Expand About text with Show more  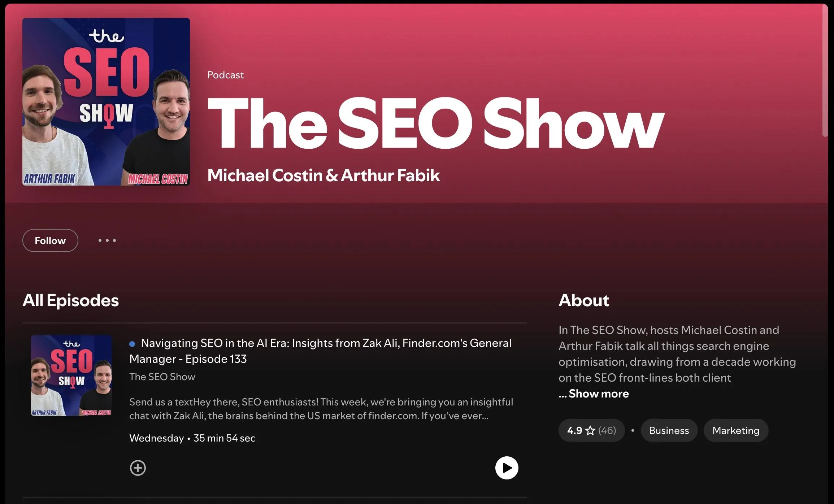coord(598,394)
